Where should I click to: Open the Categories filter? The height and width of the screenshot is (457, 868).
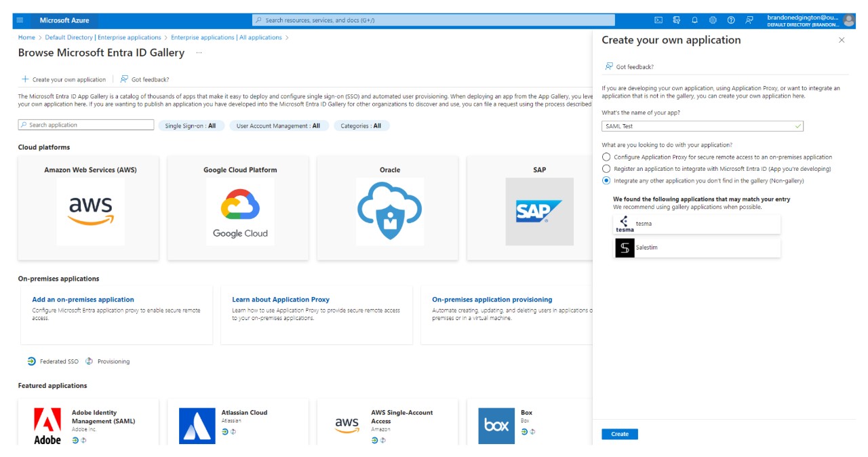[361, 126]
